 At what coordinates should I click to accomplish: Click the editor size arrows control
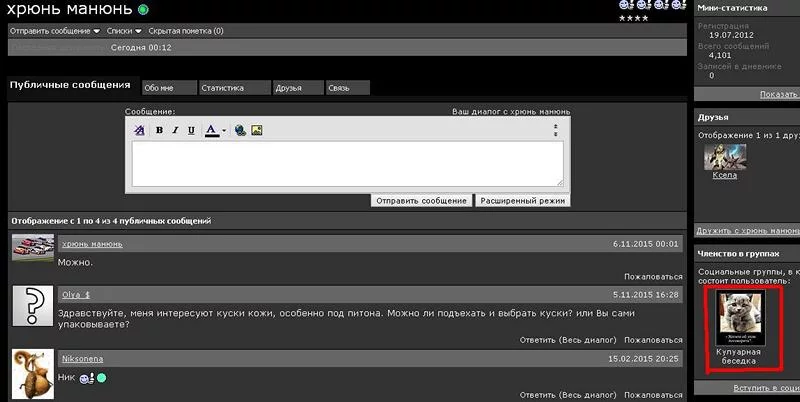tap(556, 130)
